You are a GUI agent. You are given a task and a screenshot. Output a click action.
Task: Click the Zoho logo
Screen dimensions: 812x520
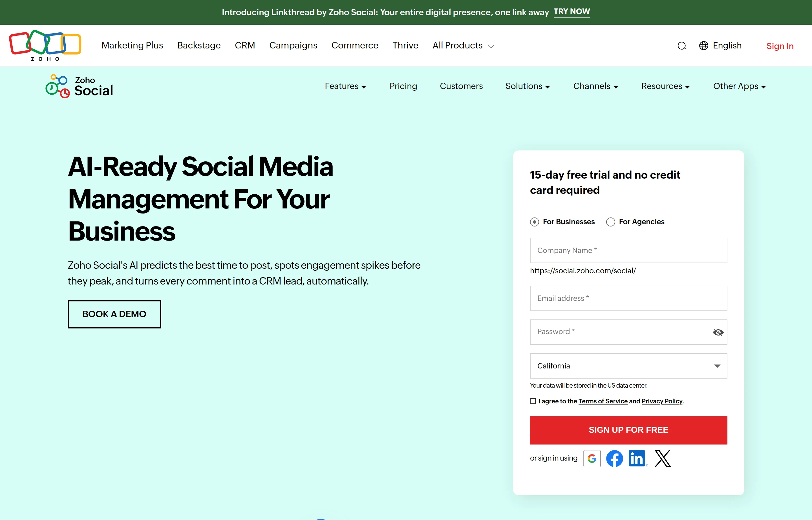point(45,45)
